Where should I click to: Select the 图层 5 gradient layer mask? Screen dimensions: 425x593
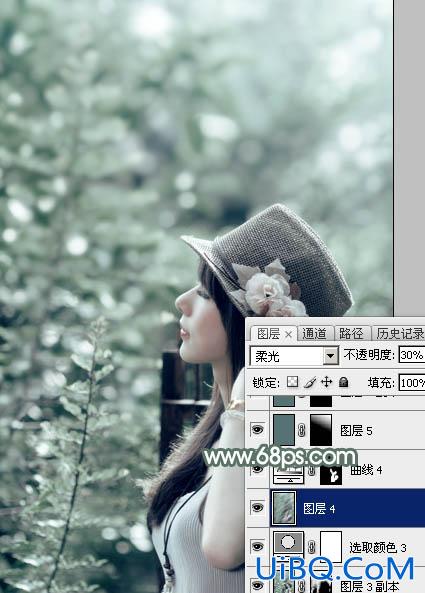click(x=321, y=430)
